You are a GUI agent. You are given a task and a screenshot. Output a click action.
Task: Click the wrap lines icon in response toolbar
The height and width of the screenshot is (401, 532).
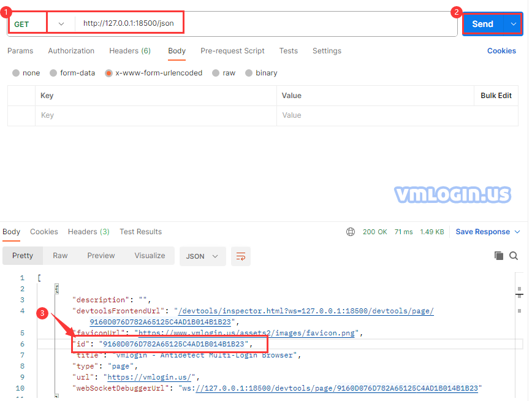tap(240, 256)
